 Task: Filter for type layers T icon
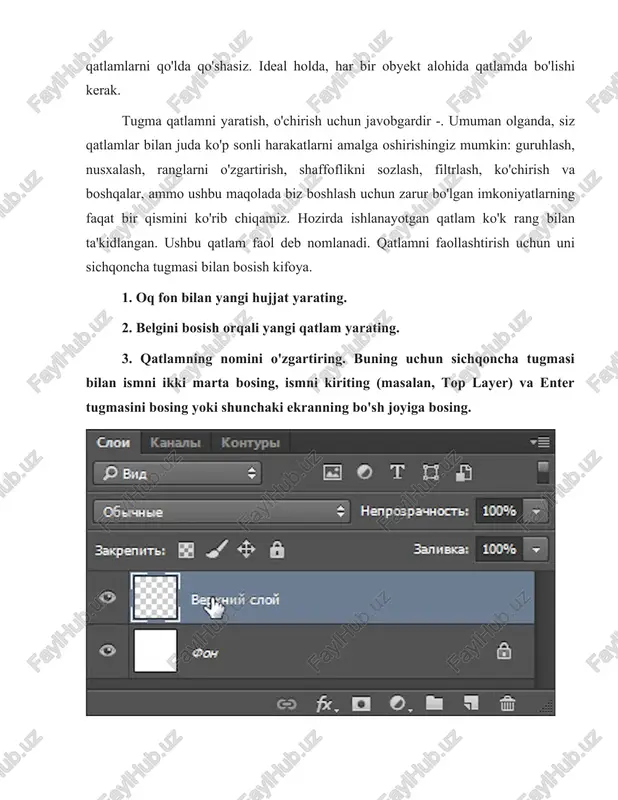click(x=397, y=472)
